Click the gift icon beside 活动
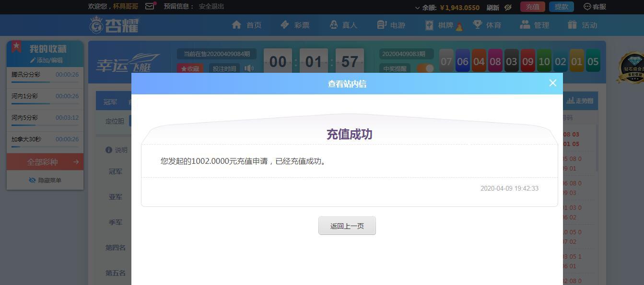 [x=572, y=24]
